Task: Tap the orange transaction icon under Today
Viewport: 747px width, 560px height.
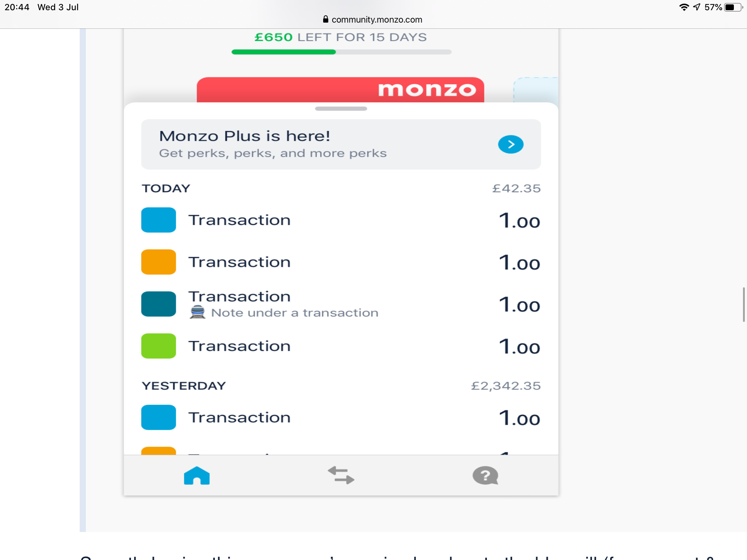Action: pos(158,262)
